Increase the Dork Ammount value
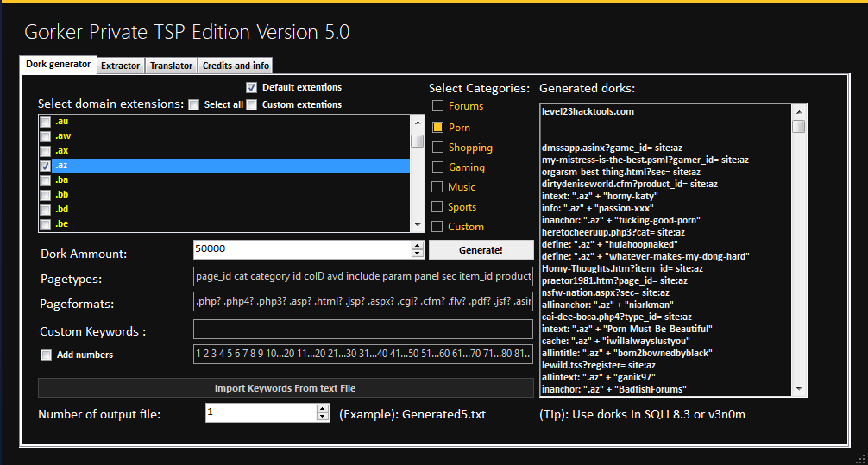The width and height of the screenshot is (868, 465). [x=418, y=246]
